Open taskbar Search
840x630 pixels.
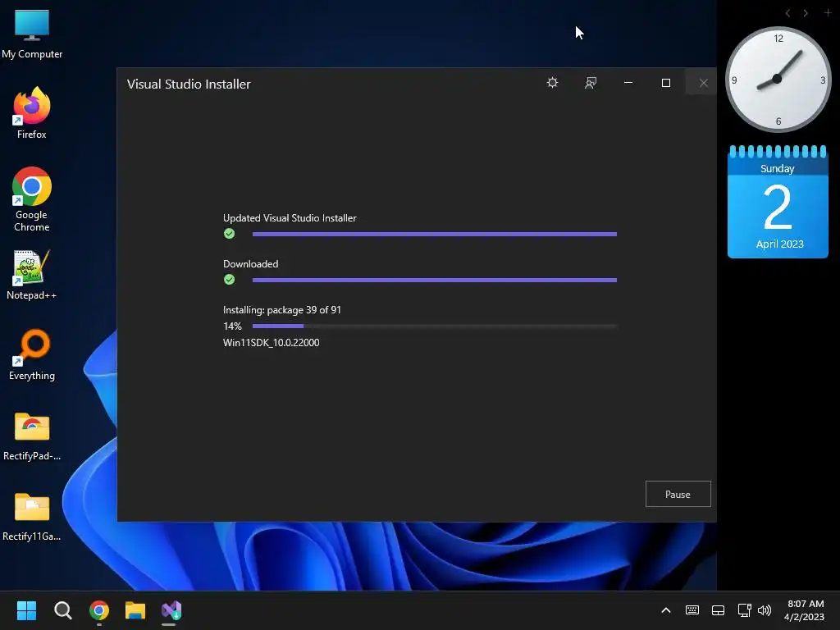62,610
